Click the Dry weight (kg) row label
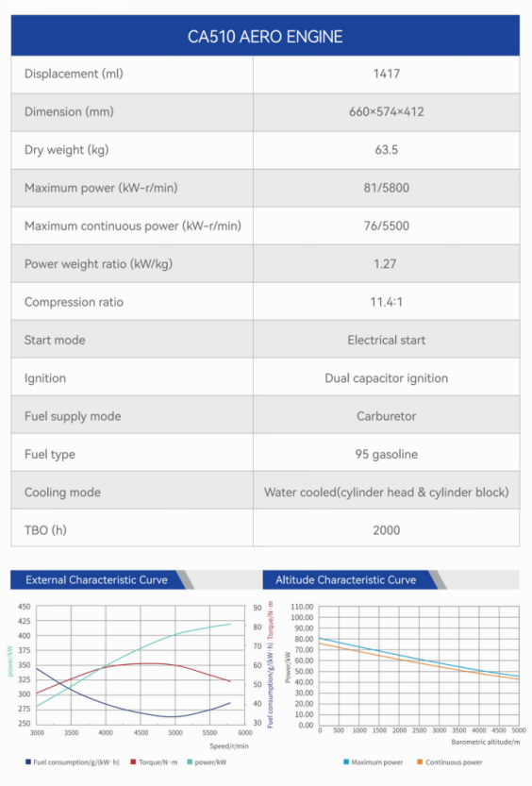 tap(67, 150)
